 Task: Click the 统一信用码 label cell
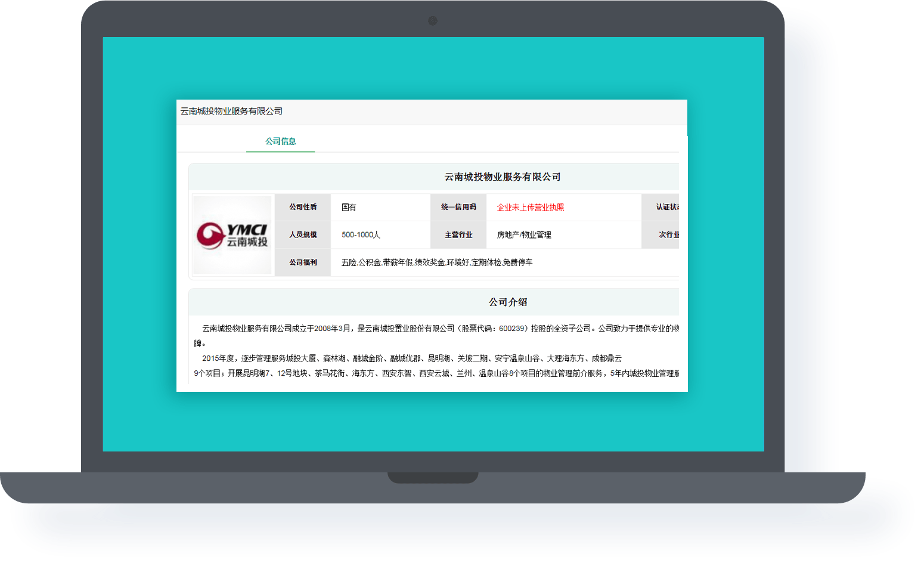coord(458,207)
